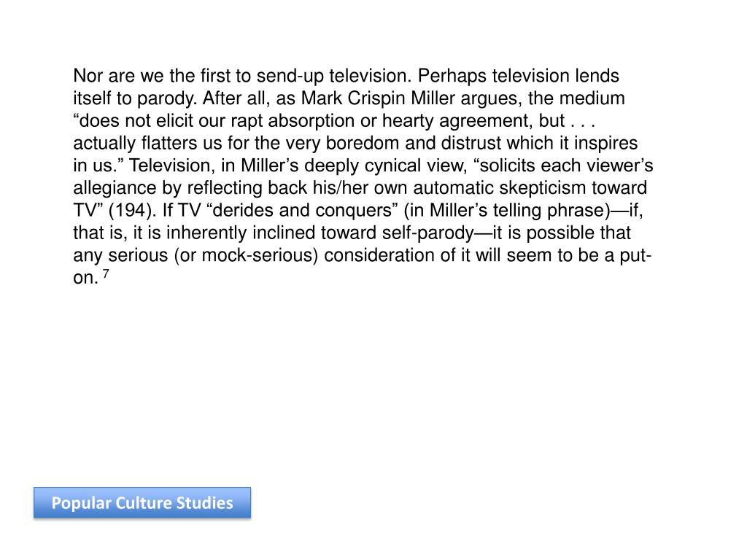Click the Popular Culture Studies button
Screen dimensions: 747x560
click(x=142, y=503)
